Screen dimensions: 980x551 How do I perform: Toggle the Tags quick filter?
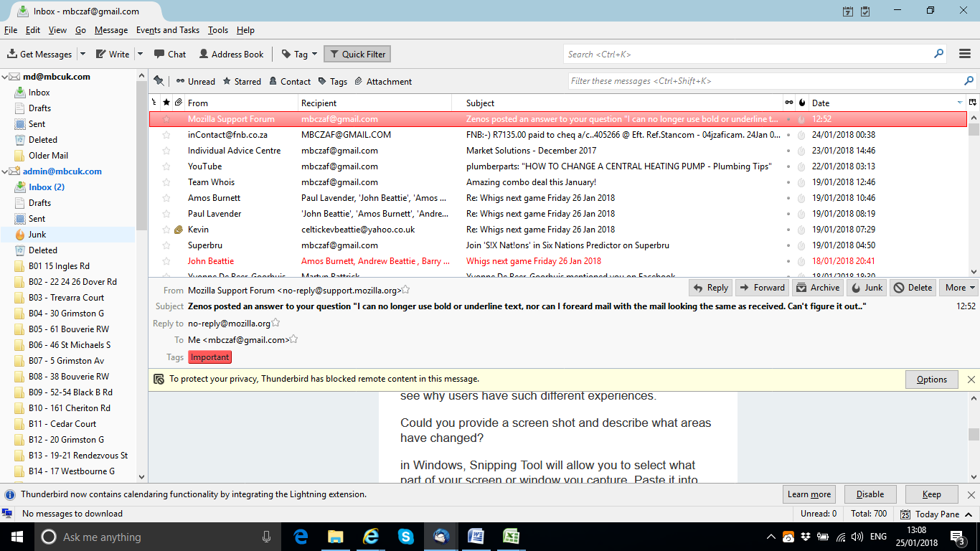[333, 81]
